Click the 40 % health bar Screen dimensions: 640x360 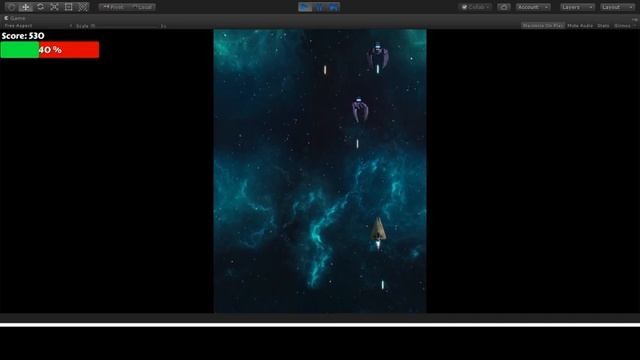point(50,50)
